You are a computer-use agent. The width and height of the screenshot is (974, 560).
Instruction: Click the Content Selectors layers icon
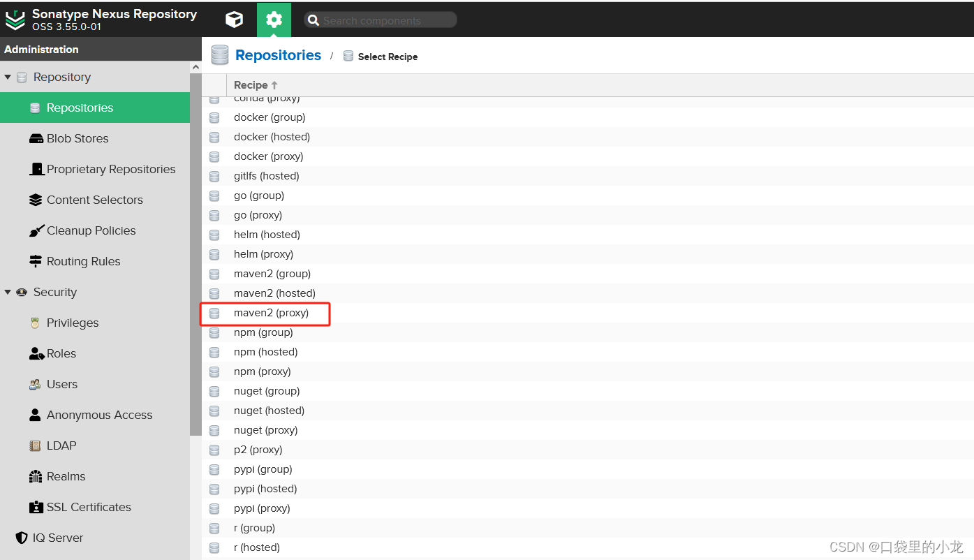coord(36,200)
